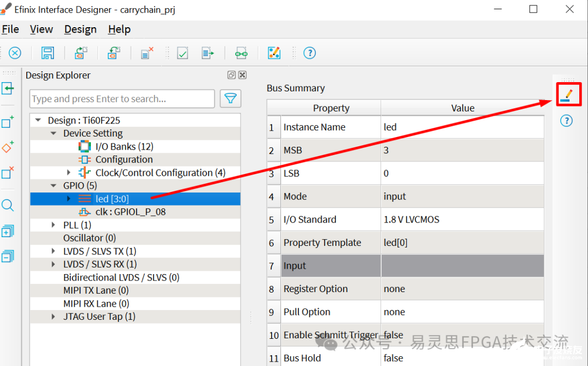Click the filter funnel button beside search

[231, 98]
